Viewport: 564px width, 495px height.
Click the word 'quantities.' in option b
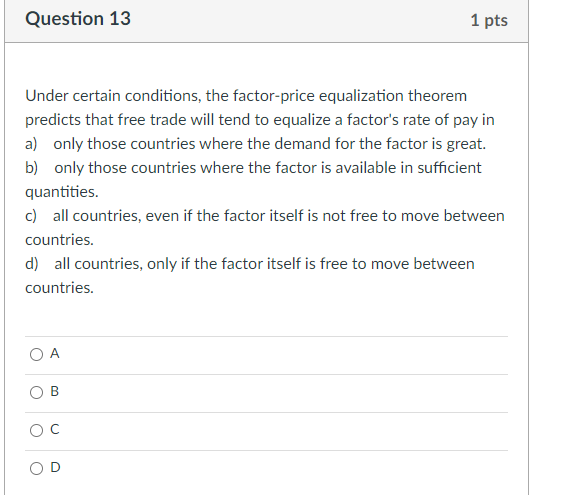click(62, 192)
